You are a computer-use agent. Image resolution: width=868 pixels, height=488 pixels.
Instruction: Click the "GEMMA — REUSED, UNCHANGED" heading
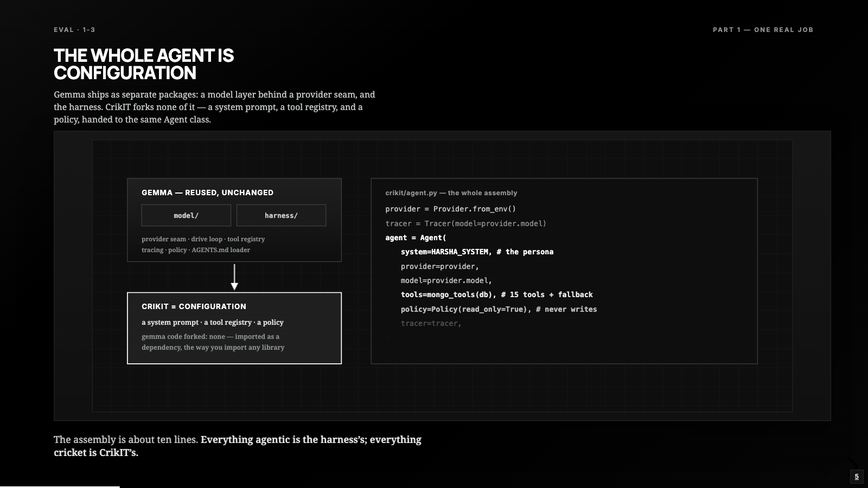[x=207, y=192]
